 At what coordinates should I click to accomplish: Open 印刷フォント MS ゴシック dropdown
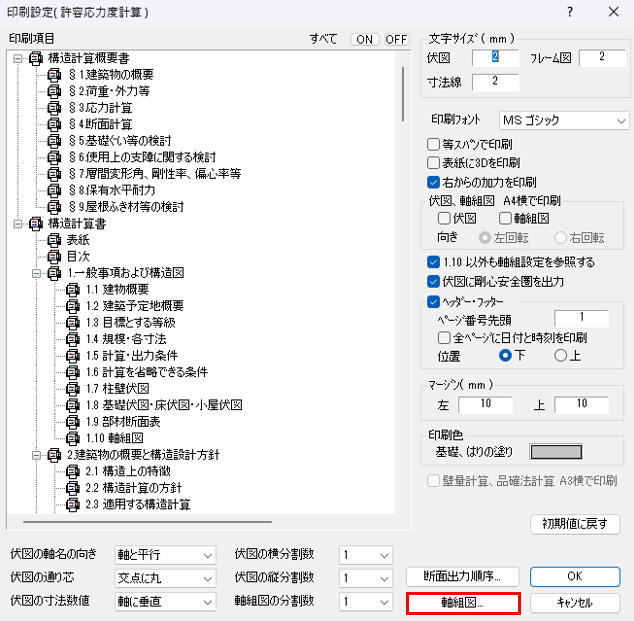[x=564, y=120]
